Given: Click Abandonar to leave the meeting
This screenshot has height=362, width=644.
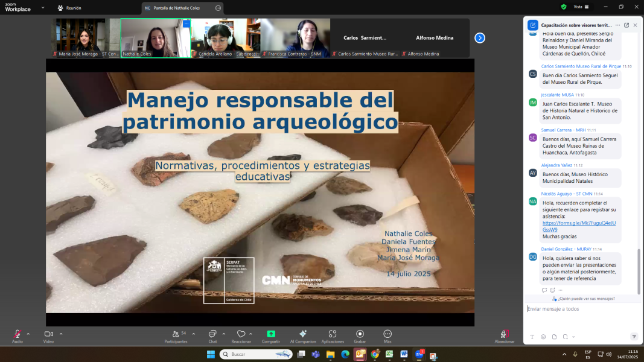Looking at the screenshot, I should point(504,335).
